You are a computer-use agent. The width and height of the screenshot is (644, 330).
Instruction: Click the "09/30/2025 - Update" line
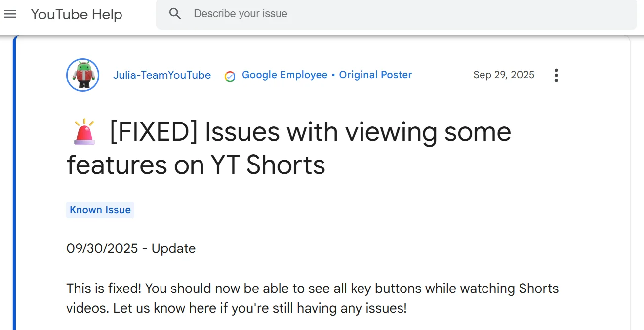tap(131, 248)
